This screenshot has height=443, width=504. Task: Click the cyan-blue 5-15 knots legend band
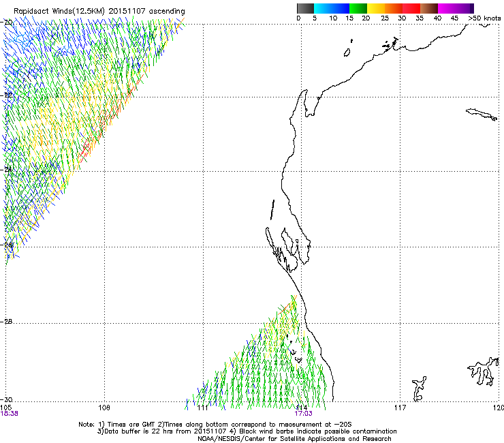pos(332,8)
